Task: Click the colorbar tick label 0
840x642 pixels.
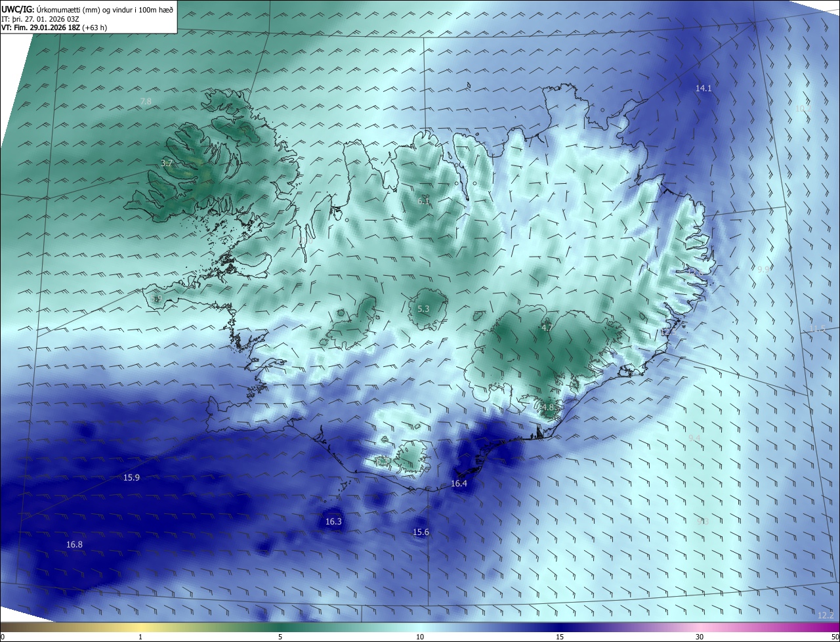Action: point(3,637)
